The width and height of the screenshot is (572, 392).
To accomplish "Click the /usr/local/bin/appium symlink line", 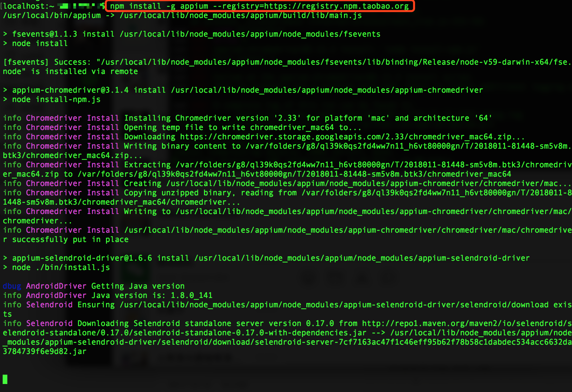I will [x=182, y=15].
